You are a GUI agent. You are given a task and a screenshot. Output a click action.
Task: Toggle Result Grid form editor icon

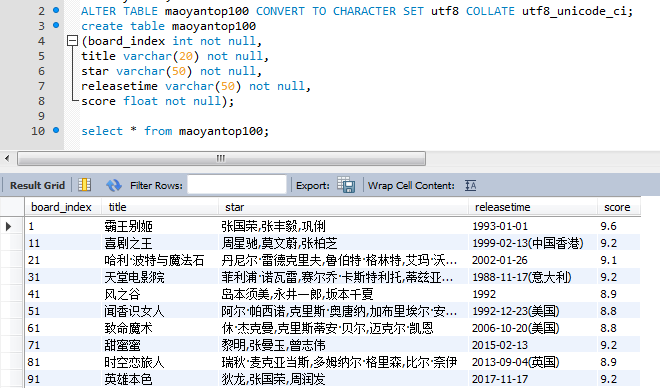85,185
